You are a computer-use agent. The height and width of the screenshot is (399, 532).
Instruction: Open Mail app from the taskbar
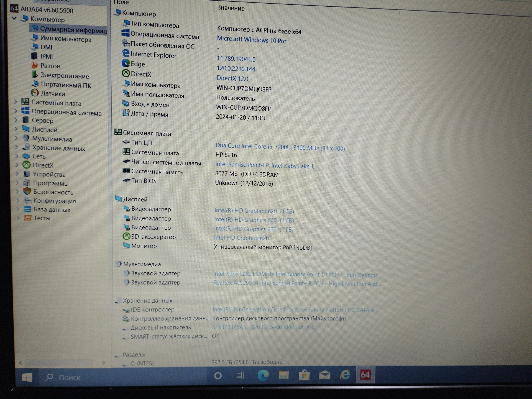point(324,375)
